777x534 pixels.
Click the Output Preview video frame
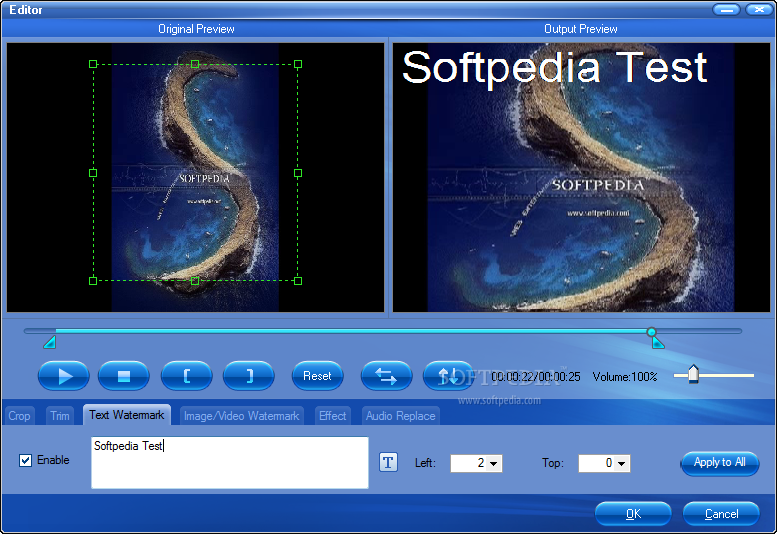coord(581,177)
